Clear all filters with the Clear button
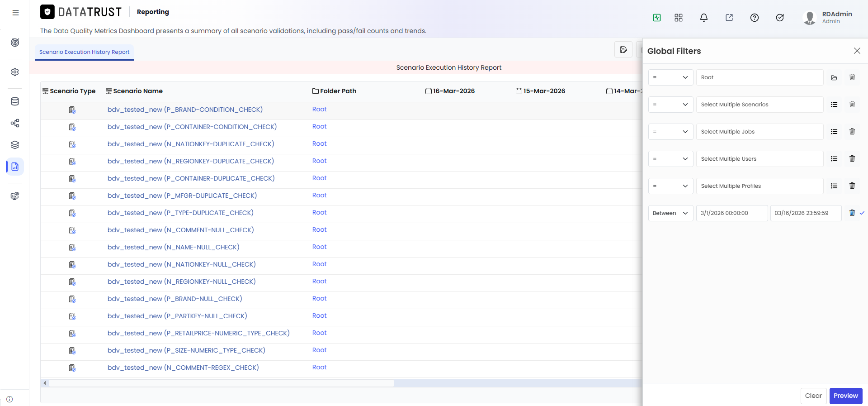The width and height of the screenshot is (868, 406). point(813,396)
